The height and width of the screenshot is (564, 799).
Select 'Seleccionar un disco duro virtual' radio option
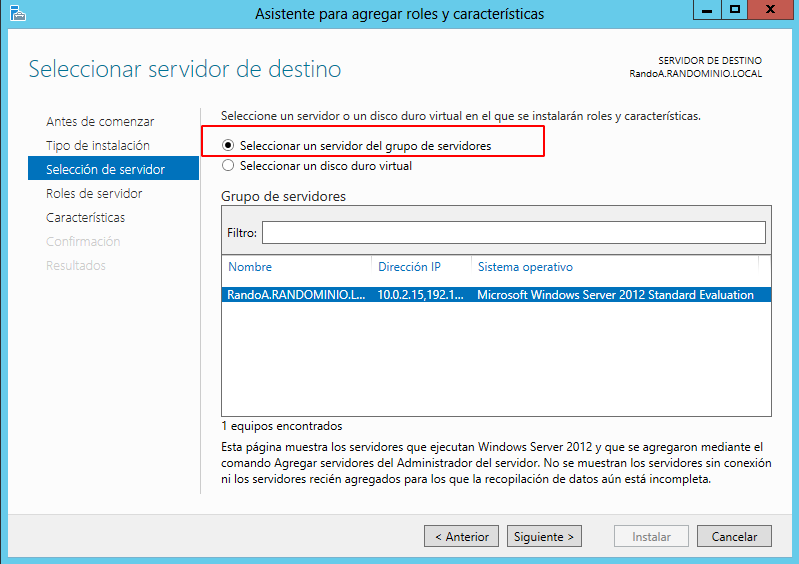pyautogui.click(x=228, y=166)
